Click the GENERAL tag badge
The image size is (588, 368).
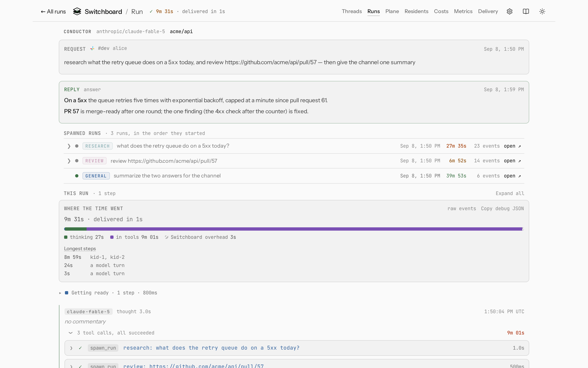tap(96, 176)
